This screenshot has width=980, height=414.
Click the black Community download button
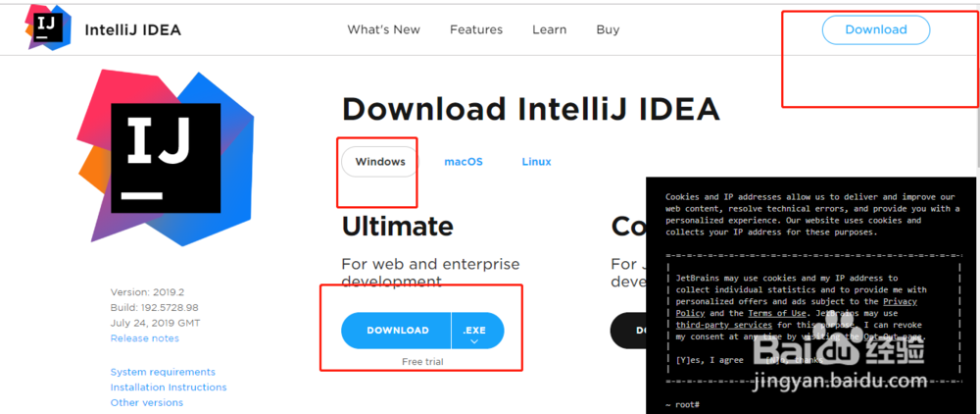pos(628,331)
